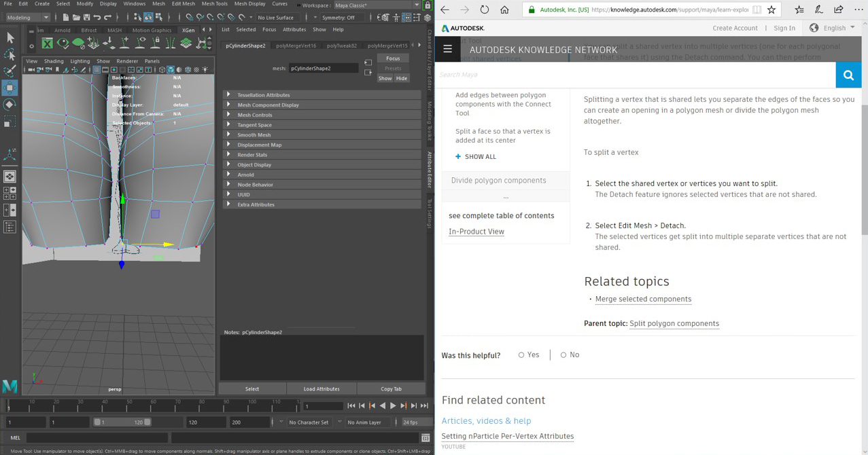The height and width of the screenshot is (455, 868).
Task: Click the New Scene icon
Action: tap(65, 17)
